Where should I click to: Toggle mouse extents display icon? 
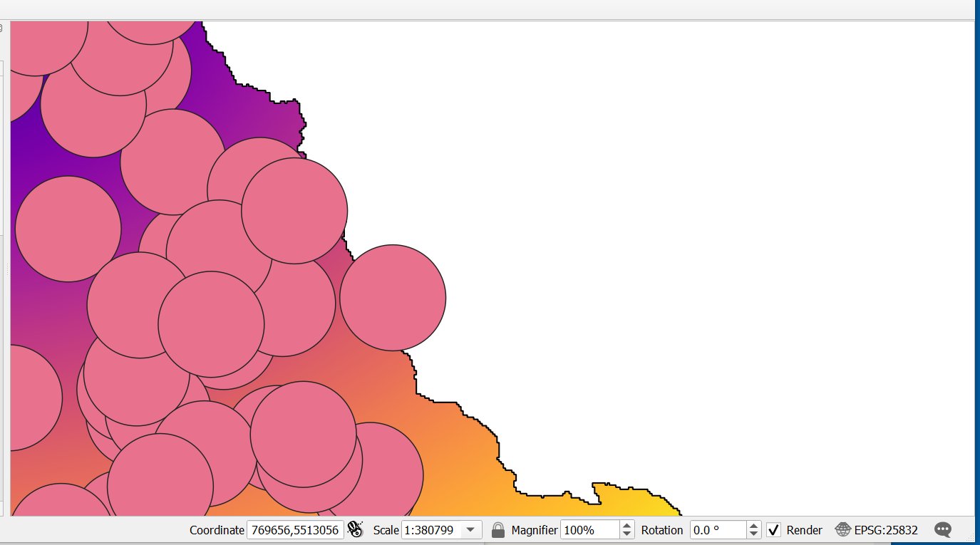pyautogui.click(x=355, y=530)
